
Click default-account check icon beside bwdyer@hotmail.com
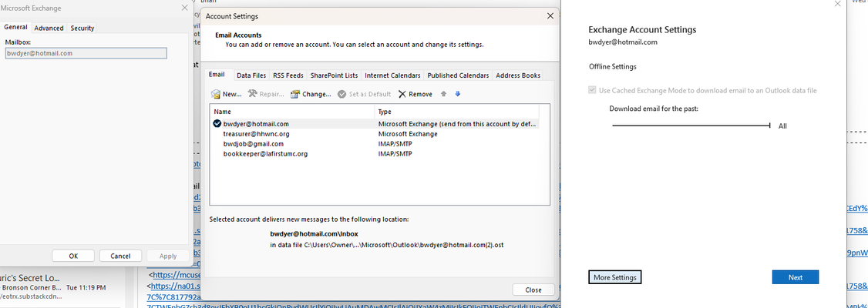pyautogui.click(x=217, y=124)
